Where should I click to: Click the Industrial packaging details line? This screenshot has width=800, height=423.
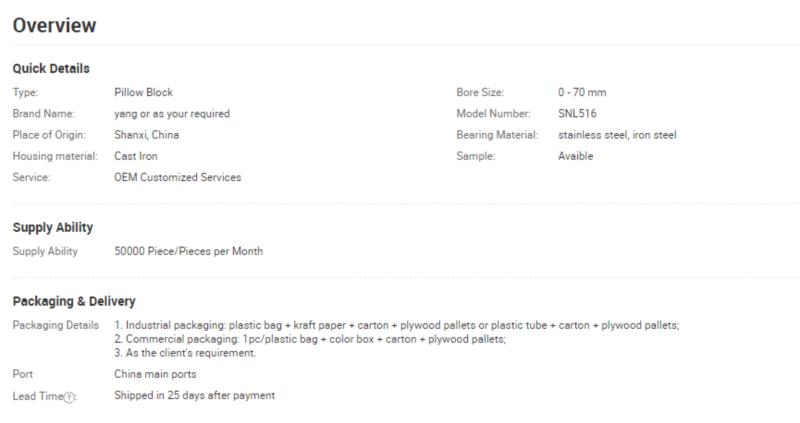(397, 325)
